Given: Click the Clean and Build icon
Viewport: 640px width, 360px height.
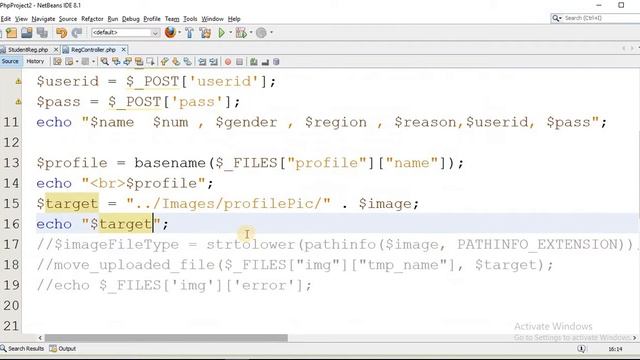Looking at the screenshot, I should click(x=205, y=33).
